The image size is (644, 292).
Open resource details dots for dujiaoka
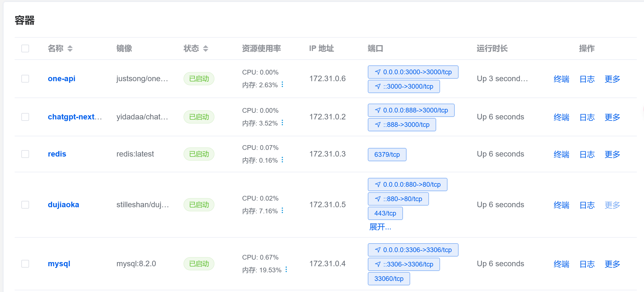click(282, 211)
